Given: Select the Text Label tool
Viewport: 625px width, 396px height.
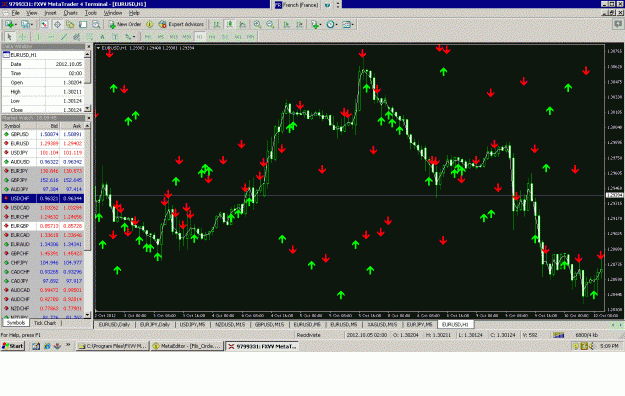Looking at the screenshot, I should [x=115, y=37].
